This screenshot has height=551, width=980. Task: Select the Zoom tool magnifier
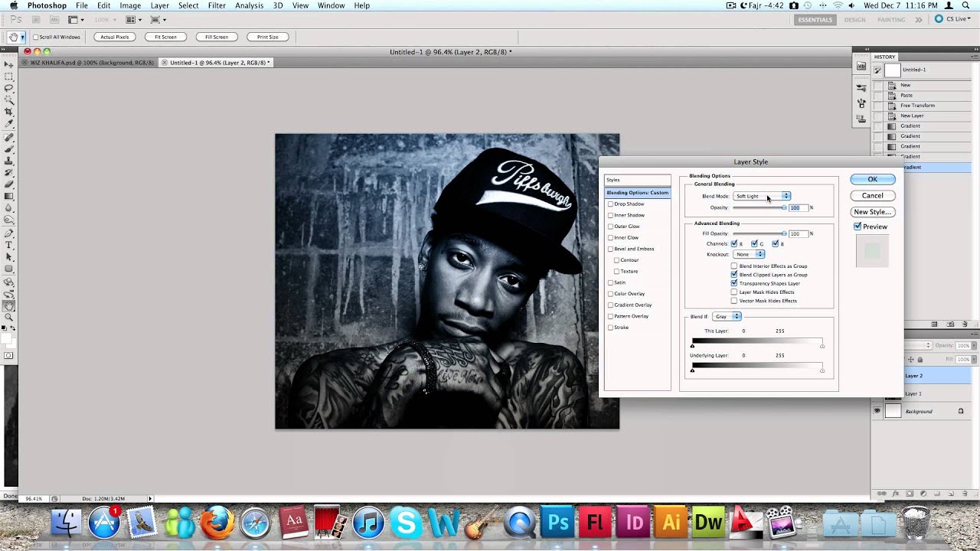9,317
